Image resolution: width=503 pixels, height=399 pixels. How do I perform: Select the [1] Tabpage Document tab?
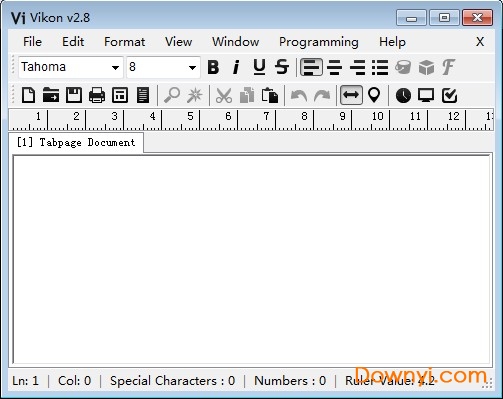tap(76, 143)
